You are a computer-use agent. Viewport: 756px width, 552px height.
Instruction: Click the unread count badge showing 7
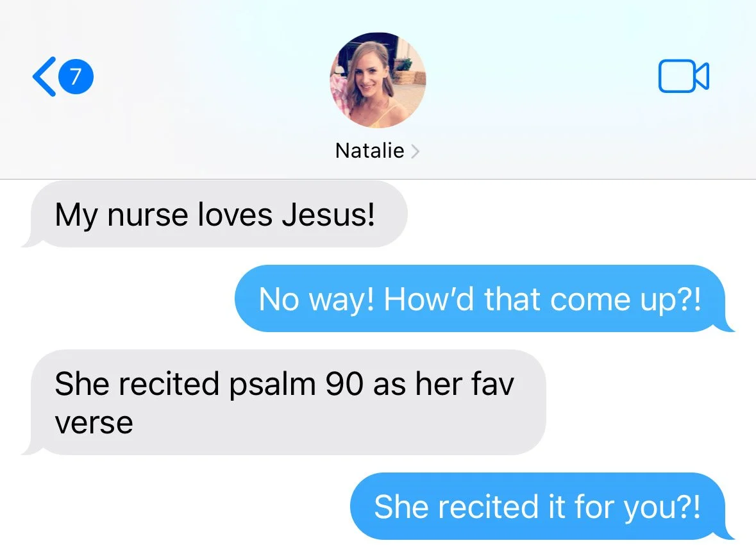[76, 77]
